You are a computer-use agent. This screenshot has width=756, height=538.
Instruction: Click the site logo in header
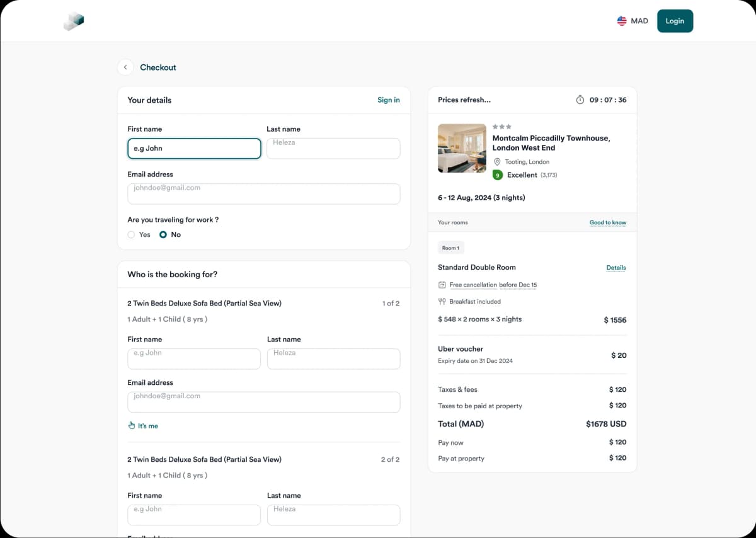pos(74,21)
